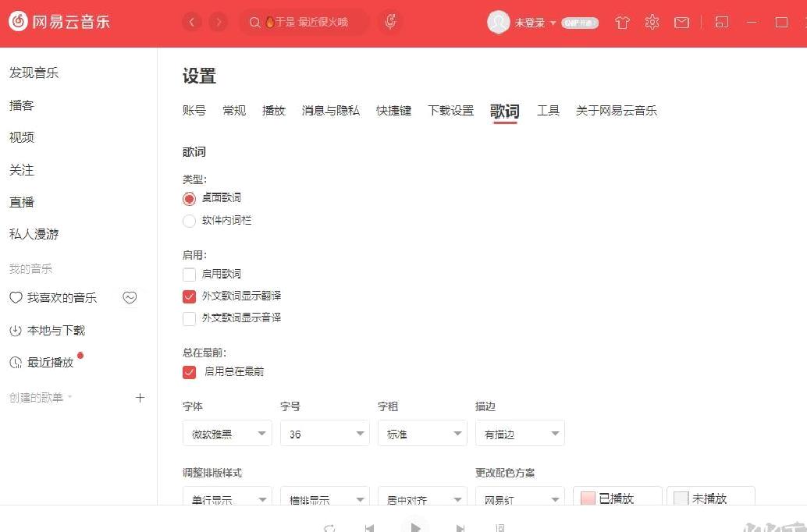Click the search input field
The height and width of the screenshot is (532, 807).
coord(304,22)
